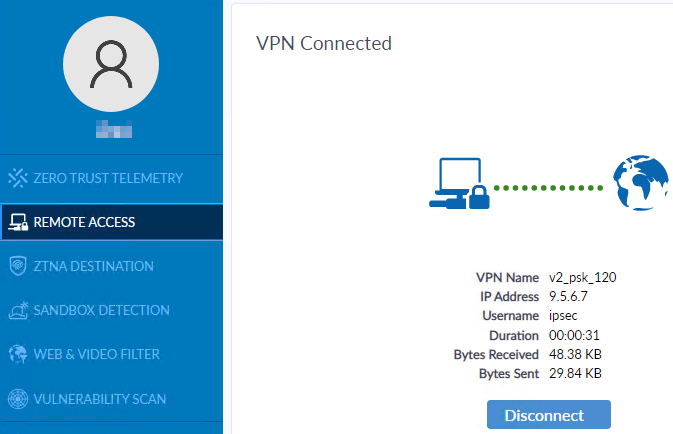Select the Remote Access menu item

click(x=84, y=222)
